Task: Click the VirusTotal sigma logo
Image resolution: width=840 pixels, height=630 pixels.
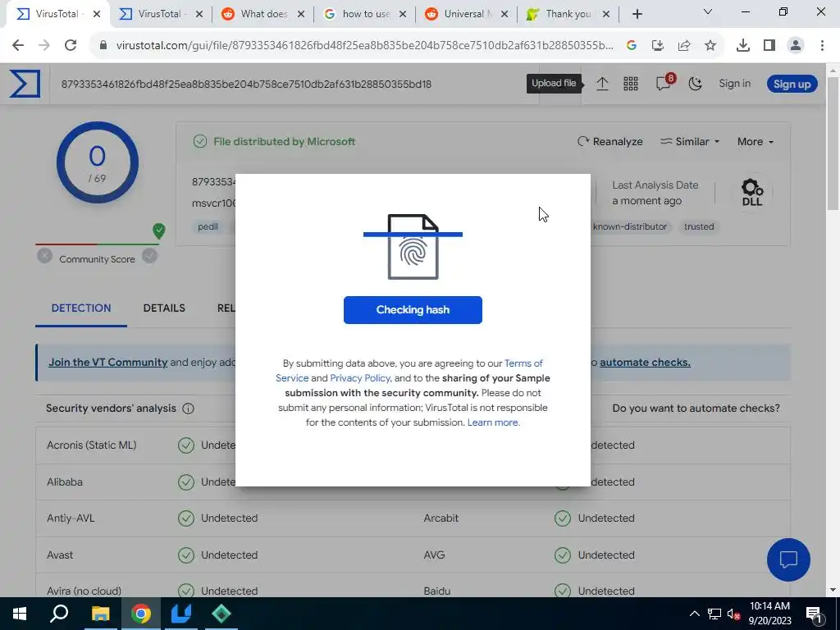Action: (x=25, y=84)
